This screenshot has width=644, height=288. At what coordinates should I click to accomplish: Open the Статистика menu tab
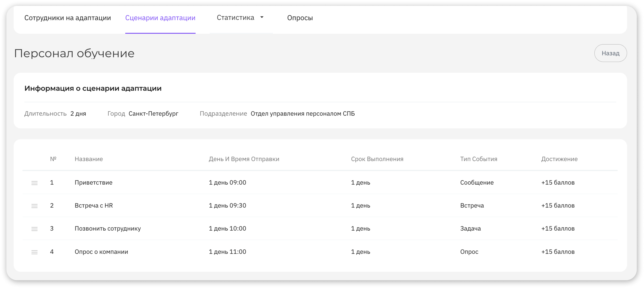coord(235,18)
